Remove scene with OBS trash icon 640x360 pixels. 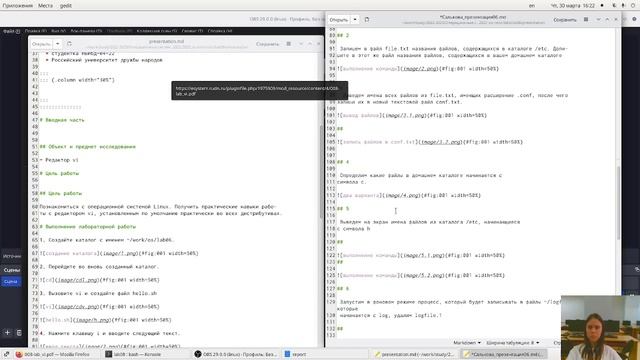[x=19, y=333]
